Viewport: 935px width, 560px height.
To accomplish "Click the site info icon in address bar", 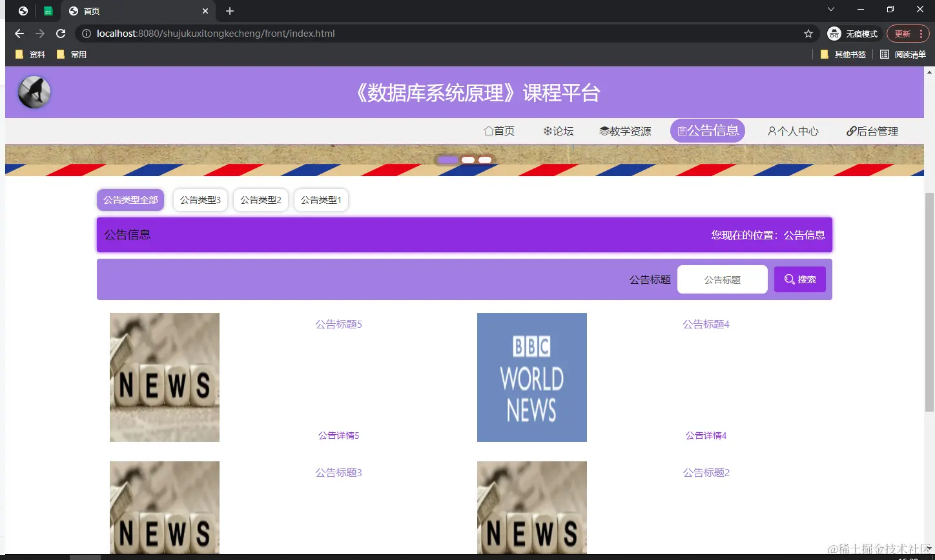I will 87,34.
